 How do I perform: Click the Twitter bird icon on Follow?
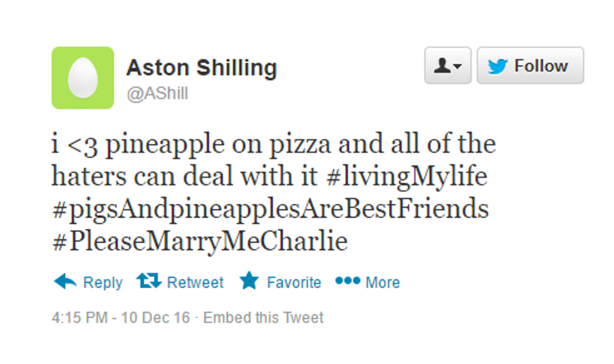(x=497, y=66)
